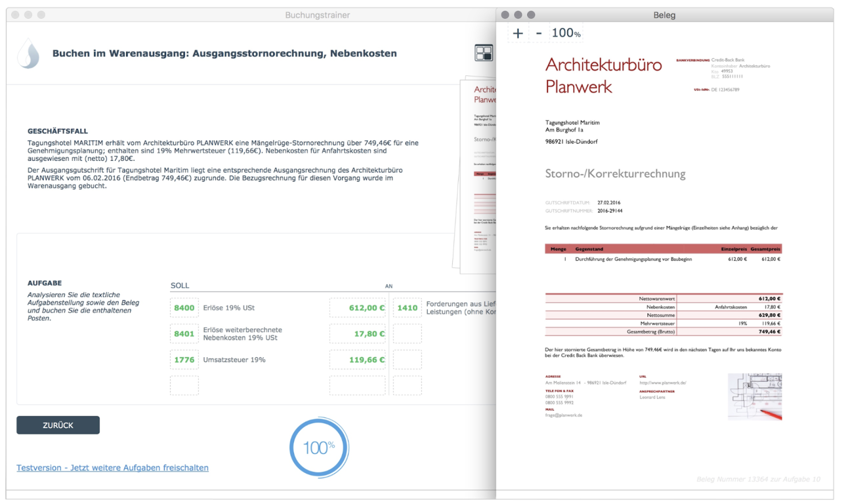Click the credit note date 27.02.2016
The width and height of the screenshot is (842, 504).
(x=609, y=203)
